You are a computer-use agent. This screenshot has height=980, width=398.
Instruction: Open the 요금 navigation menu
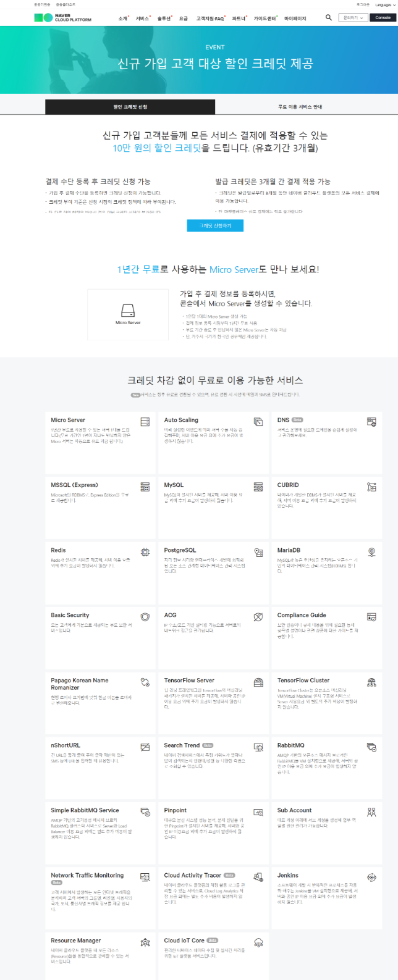184,19
